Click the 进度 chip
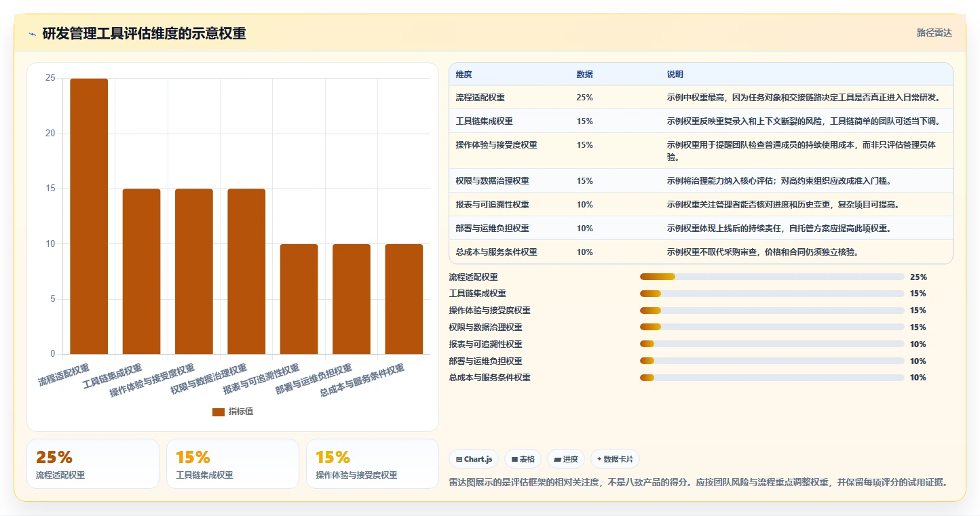 point(566,459)
